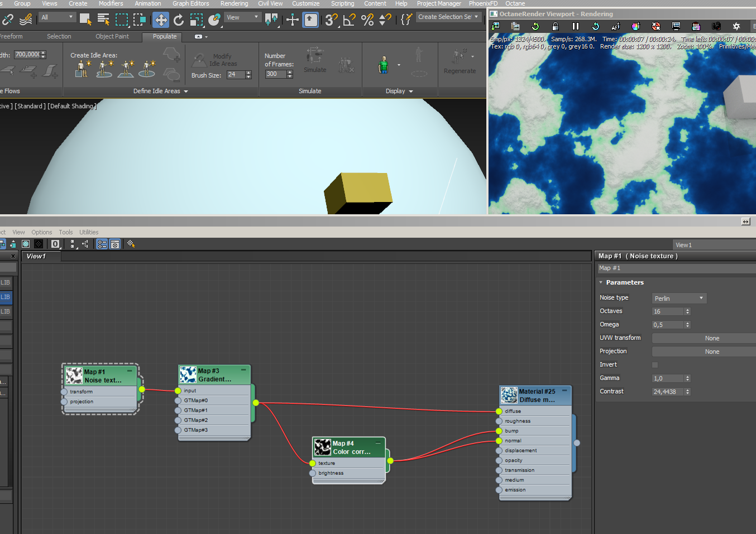Select the Map #3 Gradient node thumbnail
The width and height of the screenshot is (756, 534).
click(188, 374)
